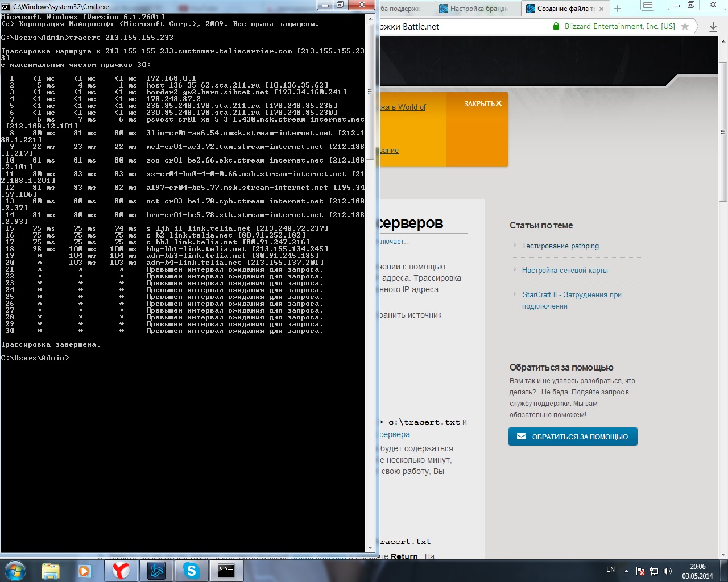Viewport: 728px width, 582px height.
Task: Open 'StarCraft II - Затруднения при подключении' link
Action: (x=572, y=300)
